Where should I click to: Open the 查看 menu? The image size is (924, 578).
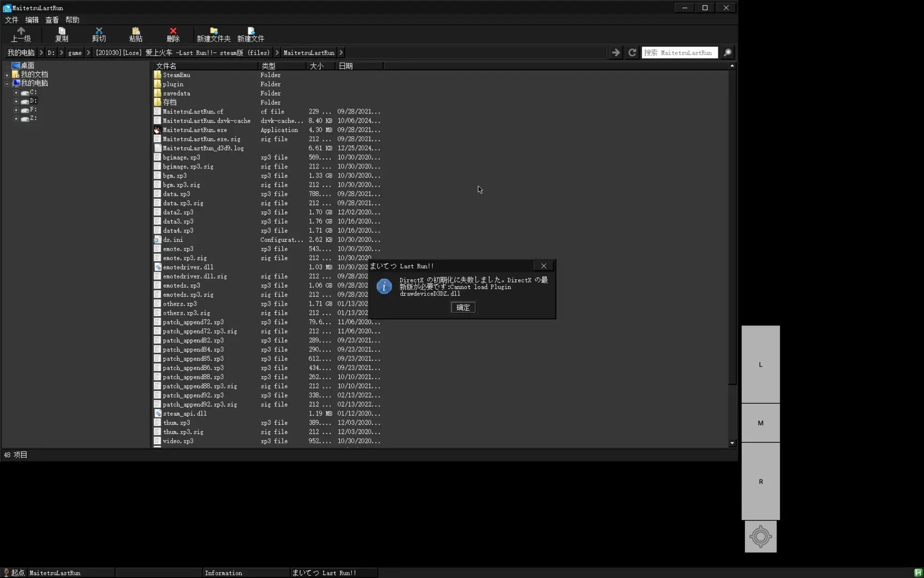52,20
